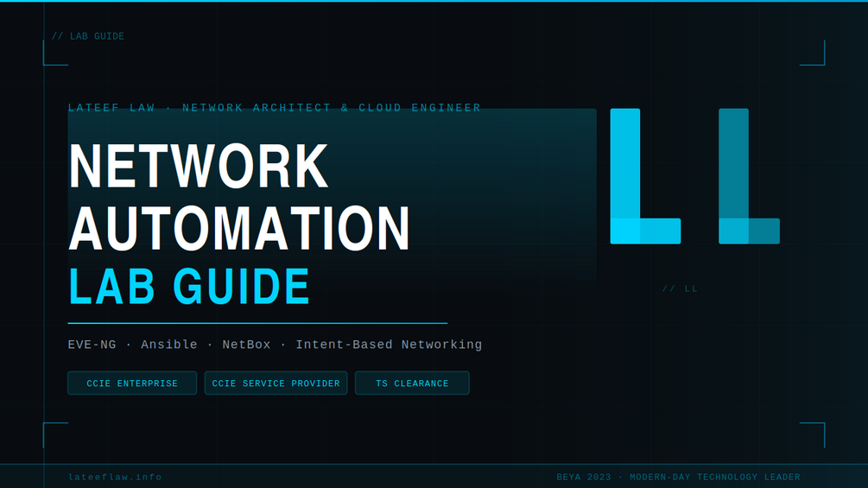The width and height of the screenshot is (868, 488).
Task: Click the "EVE-NG" text in subtitle
Action: pyautogui.click(x=92, y=345)
